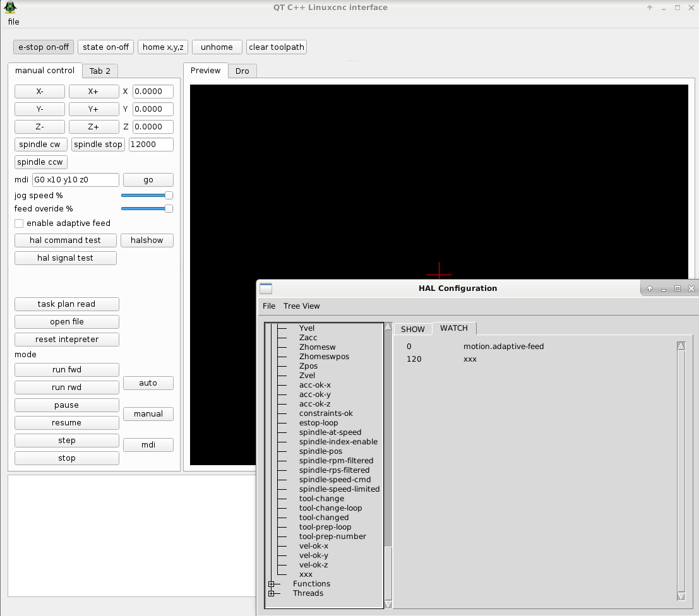
Task: Click the HAL Configuration window menu icon
Action: click(266, 288)
